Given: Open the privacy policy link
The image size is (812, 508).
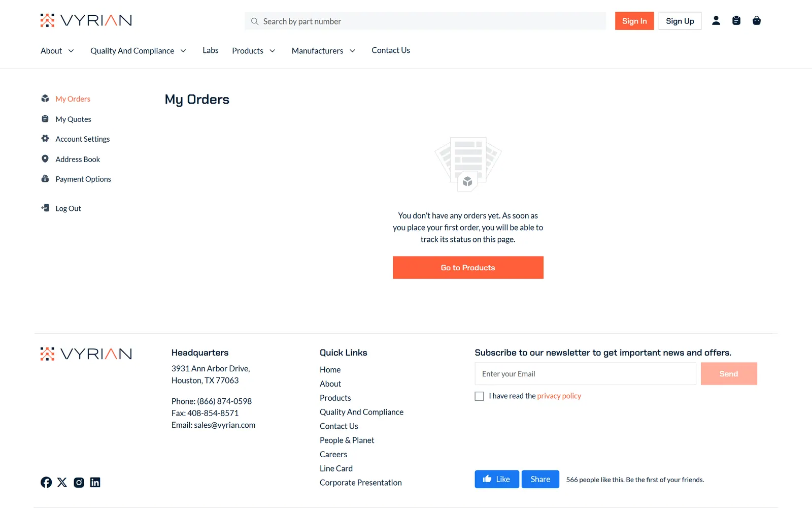Looking at the screenshot, I should pyautogui.click(x=559, y=396).
